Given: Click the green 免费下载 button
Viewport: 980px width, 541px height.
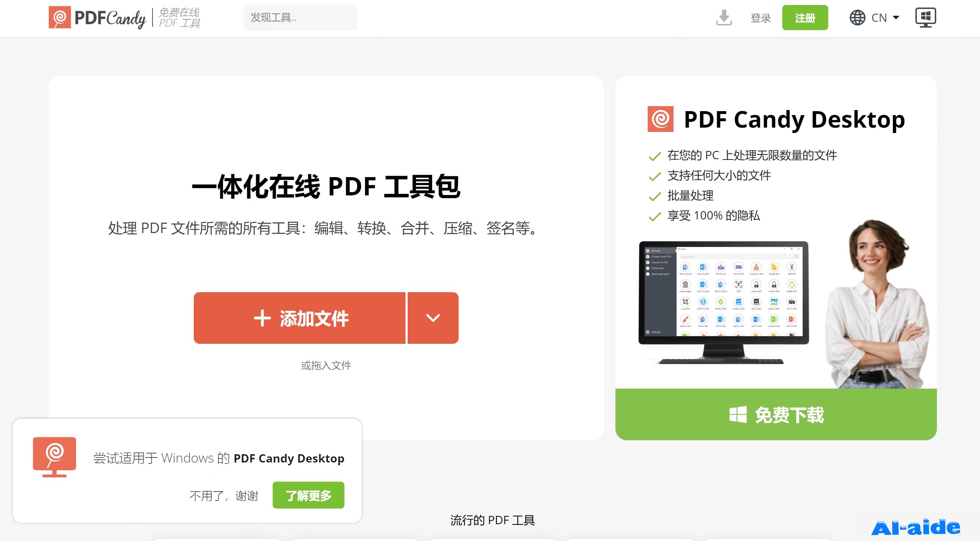Looking at the screenshot, I should click(x=776, y=414).
